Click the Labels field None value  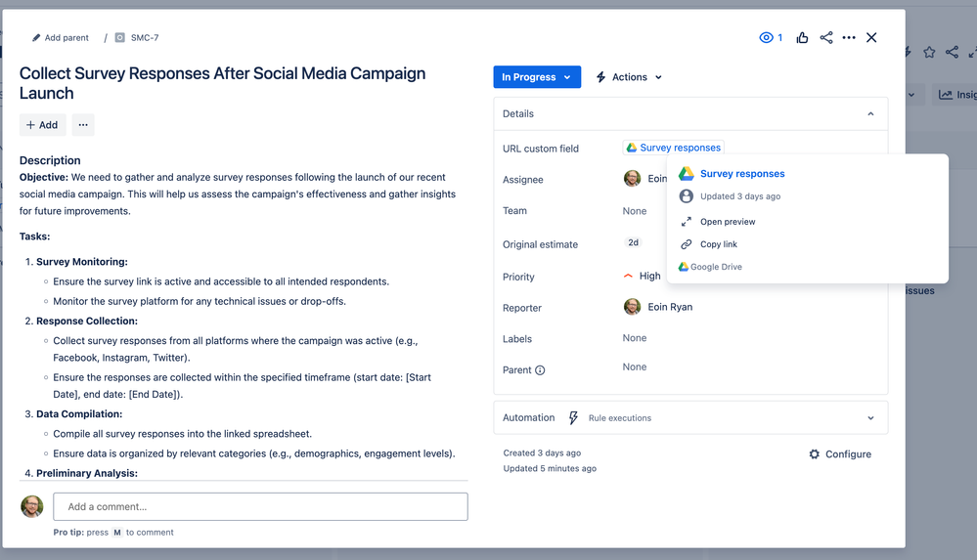(x=635, y=338)
